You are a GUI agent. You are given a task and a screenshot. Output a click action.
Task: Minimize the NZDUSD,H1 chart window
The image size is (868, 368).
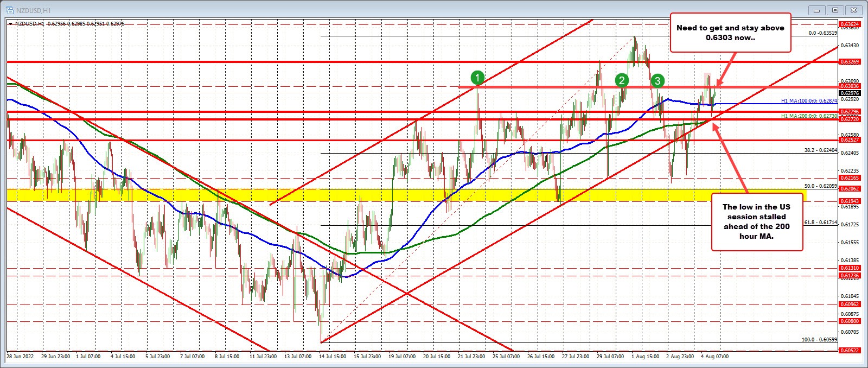[x=816, y=10]
